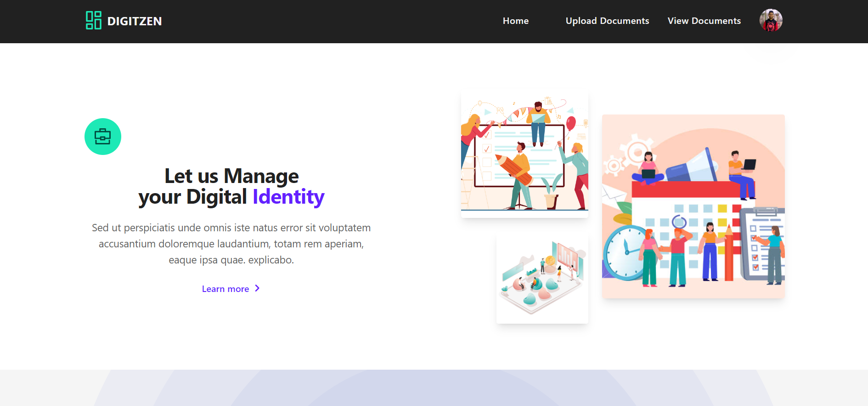Viewport: 868px width, 406px height.
Task: Open Upload Documents from the navbar
Action: point(607,21)
